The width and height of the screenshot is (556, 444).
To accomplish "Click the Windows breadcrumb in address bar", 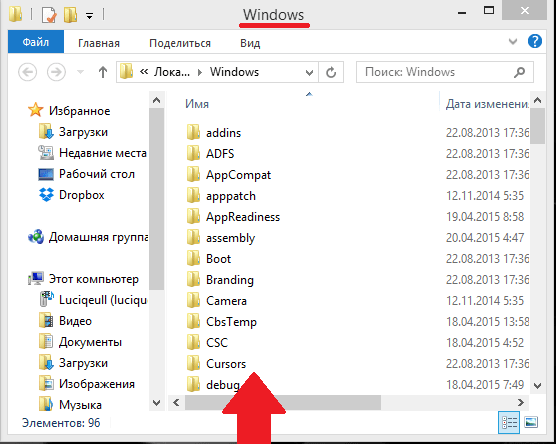I will point(234,72).
